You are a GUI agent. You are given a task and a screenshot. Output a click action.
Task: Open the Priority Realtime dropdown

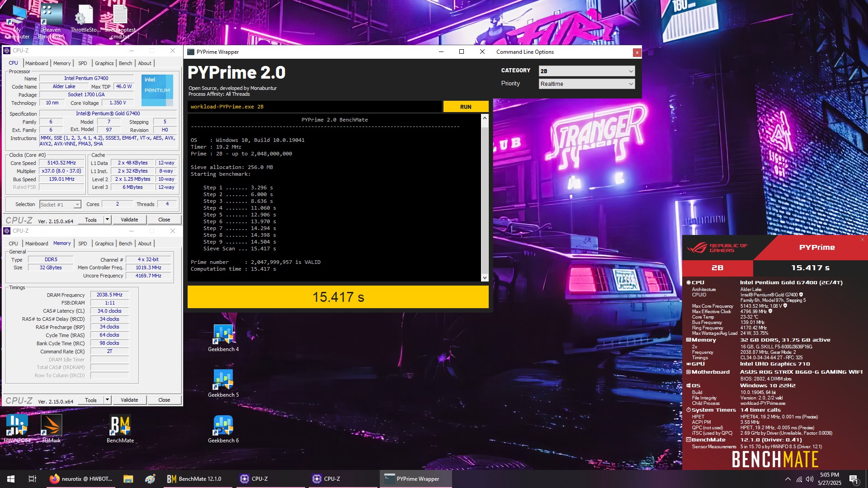[587, 84]
